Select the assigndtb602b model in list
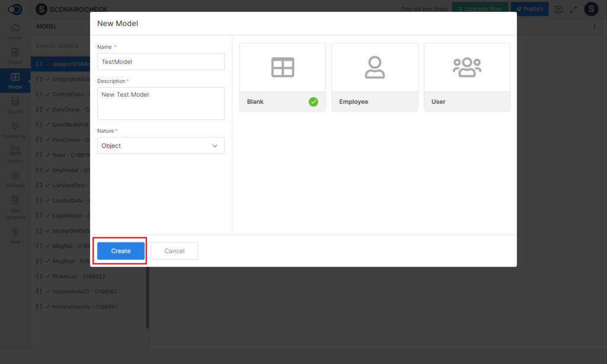The image size is (607, 364). (61, 79)
